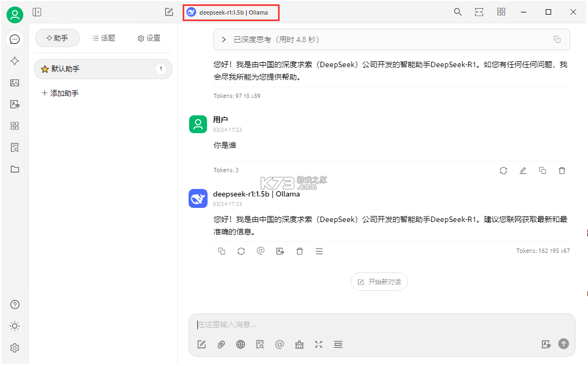Open the agents sparkle sidebar icon

(15, 61)
